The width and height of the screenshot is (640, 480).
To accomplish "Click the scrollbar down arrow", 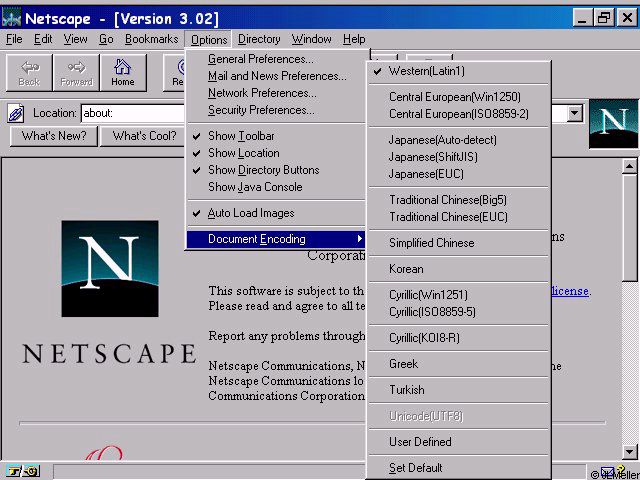I will tap(629, 451).
